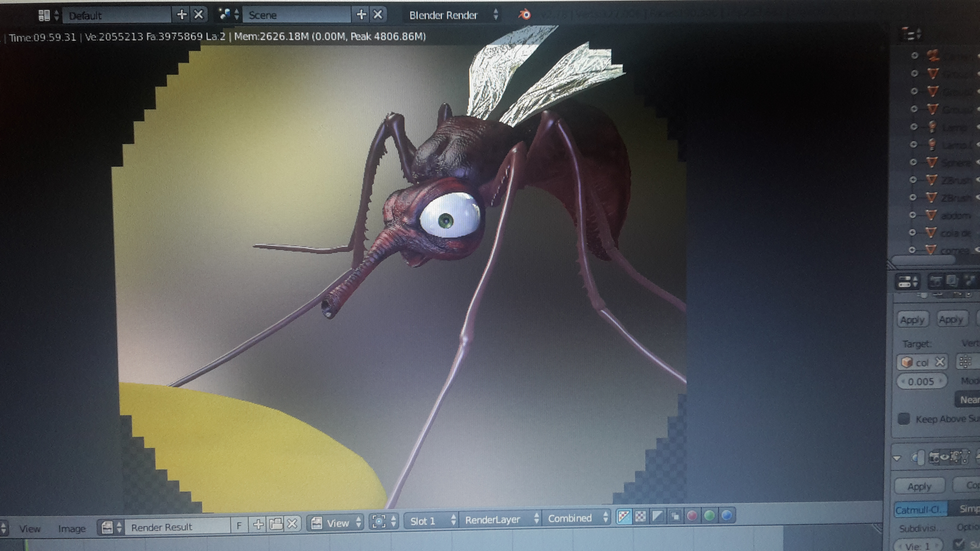
Task: Unlink Render Result with X icon
Action: (x=292, y=524)
